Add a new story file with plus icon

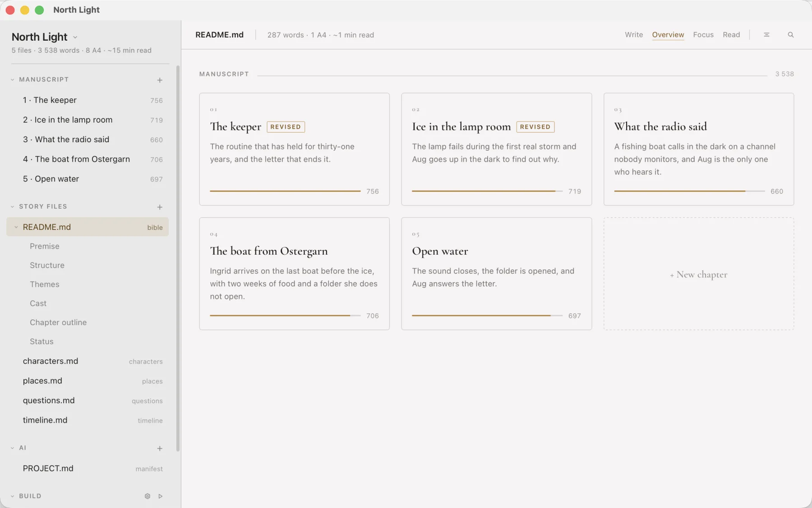(160, 207)
